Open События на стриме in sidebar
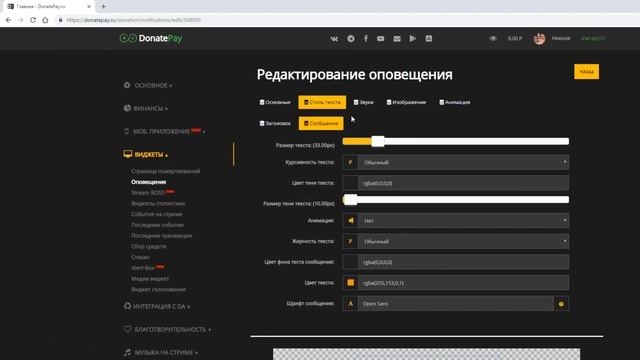 tap(157, 214)
